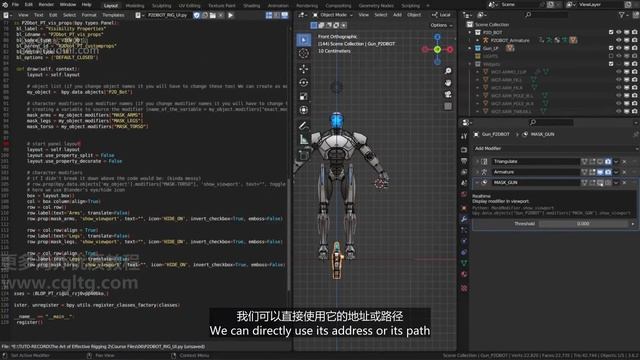Click the zoom magnifier viewport gizmo

pyautogui.click(x=448, y=71)
